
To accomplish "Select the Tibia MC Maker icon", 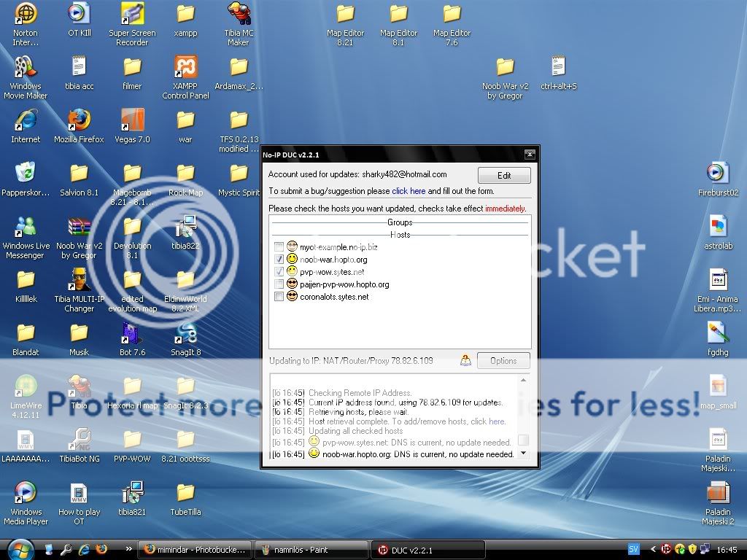I will click(239, 24).
